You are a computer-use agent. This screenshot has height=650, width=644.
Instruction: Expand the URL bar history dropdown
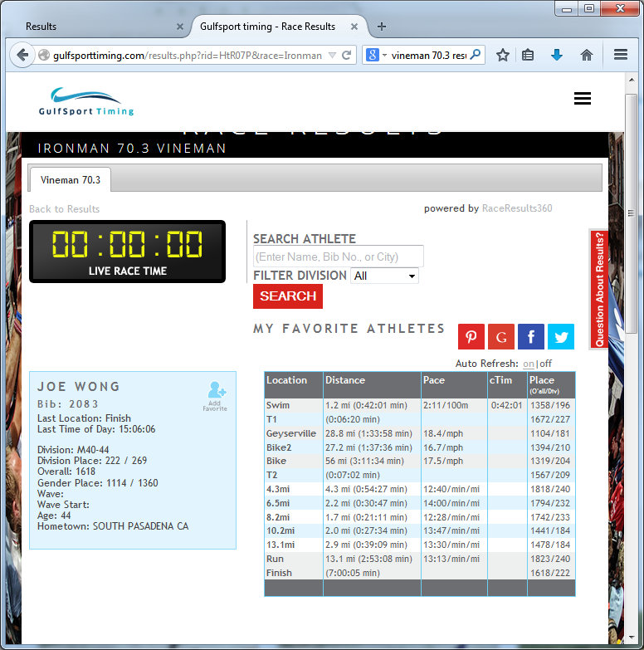pyautogui.click(x=333, y=56)
